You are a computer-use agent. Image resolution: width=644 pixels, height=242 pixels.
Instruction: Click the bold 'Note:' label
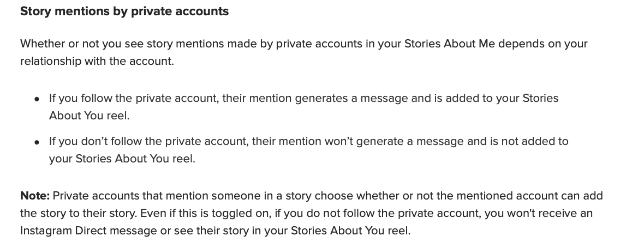pos(35,196)
